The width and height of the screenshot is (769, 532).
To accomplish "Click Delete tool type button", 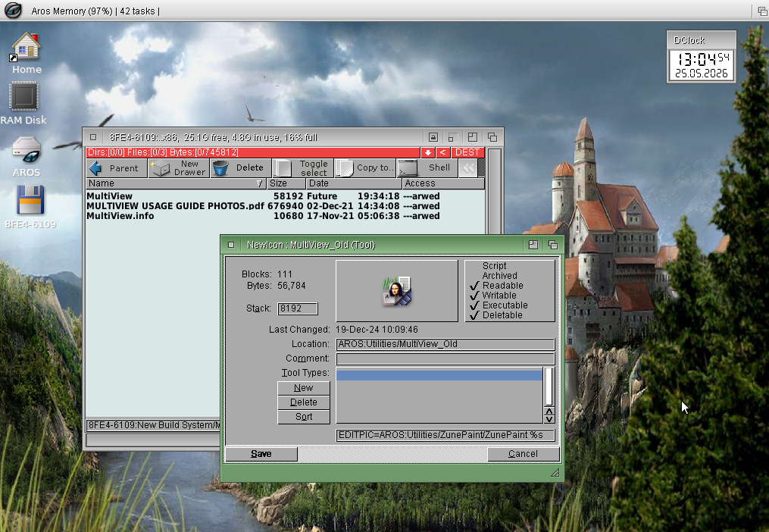I will click(304, 402).
